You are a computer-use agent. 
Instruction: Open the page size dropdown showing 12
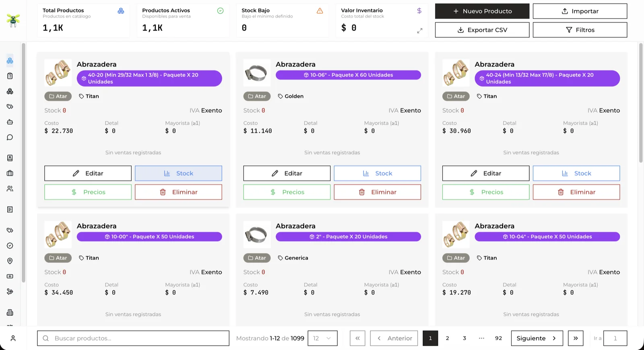point(322,338)
